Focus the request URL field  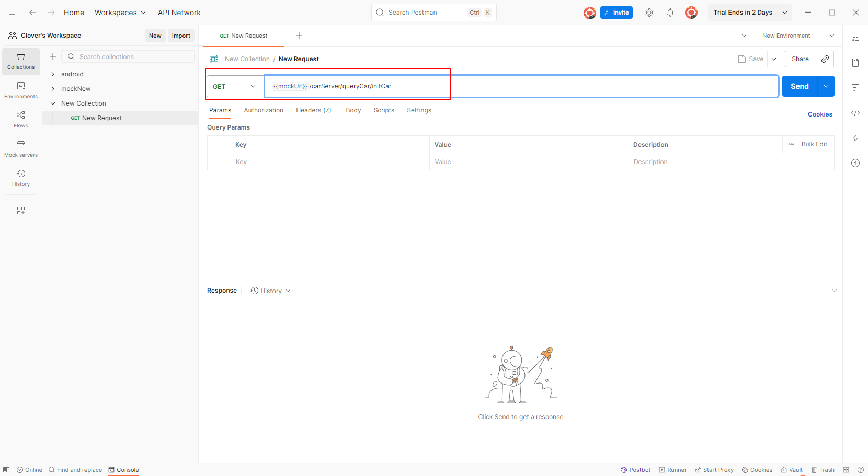pos(521,86)
